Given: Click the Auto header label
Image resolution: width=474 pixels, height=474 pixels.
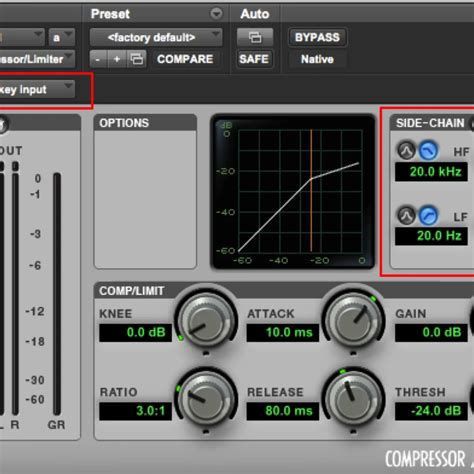Looking at the screenshot, I should (255, 14).
